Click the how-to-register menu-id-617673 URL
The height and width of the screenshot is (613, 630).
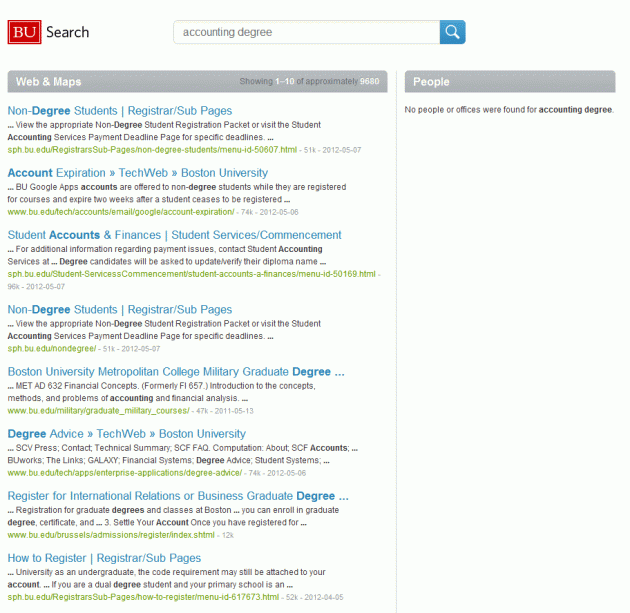point(143,597)
